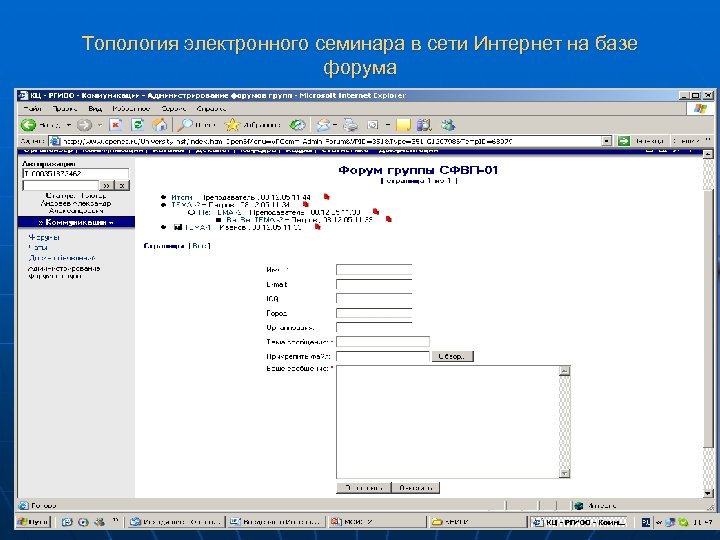Click the Обзор file browse button
Screen dimensions: 720x540
[x=452, y=356]
